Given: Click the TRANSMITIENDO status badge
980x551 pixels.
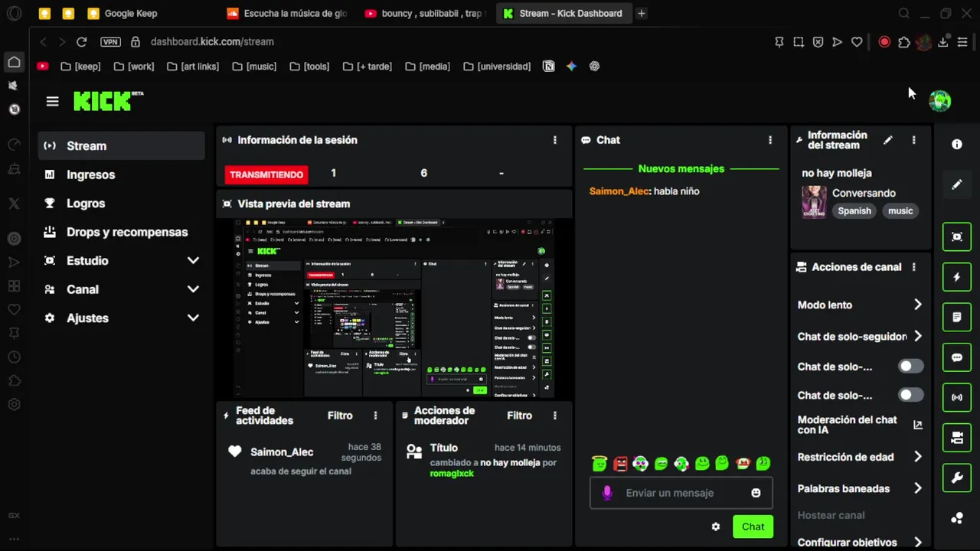Looking at the screenshot, I should (x=266, y=174).
